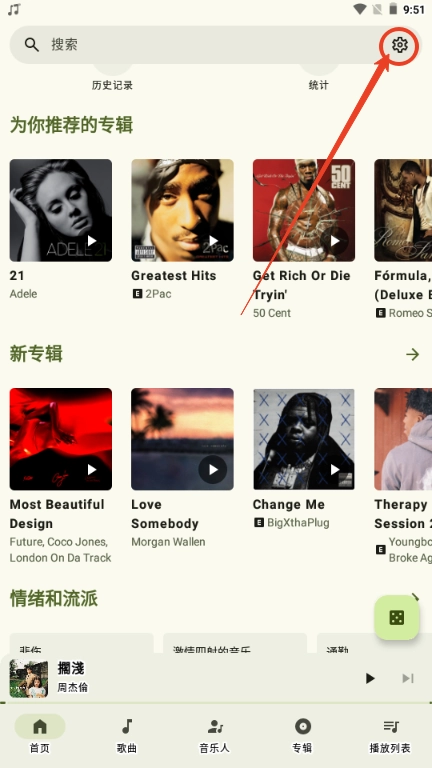The height and width of the screenshot is (768, 432).
Task: Switch to the 音乐人 tab
Action: click(214, 736)
